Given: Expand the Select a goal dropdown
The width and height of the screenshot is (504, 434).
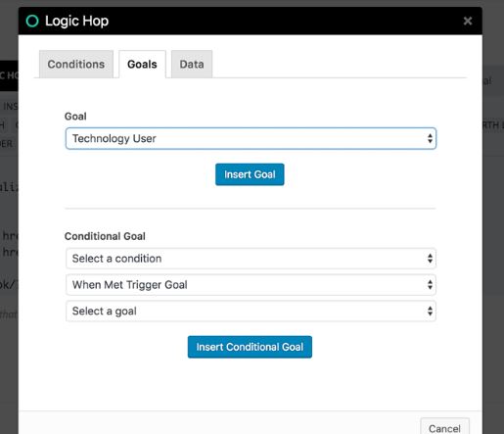Looking at the screenshot, I should (251, 311).
